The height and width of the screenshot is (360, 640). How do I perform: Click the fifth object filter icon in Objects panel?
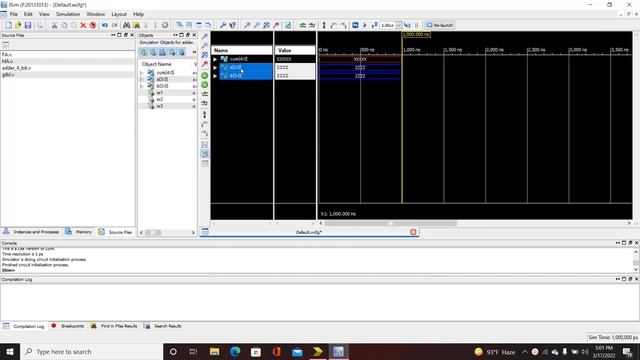pyautogui.click(x=182, y=52)
